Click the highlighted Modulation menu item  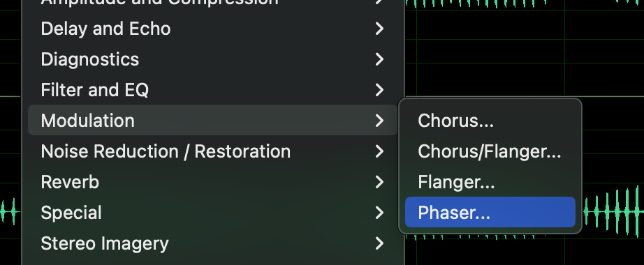pos(213,120)
